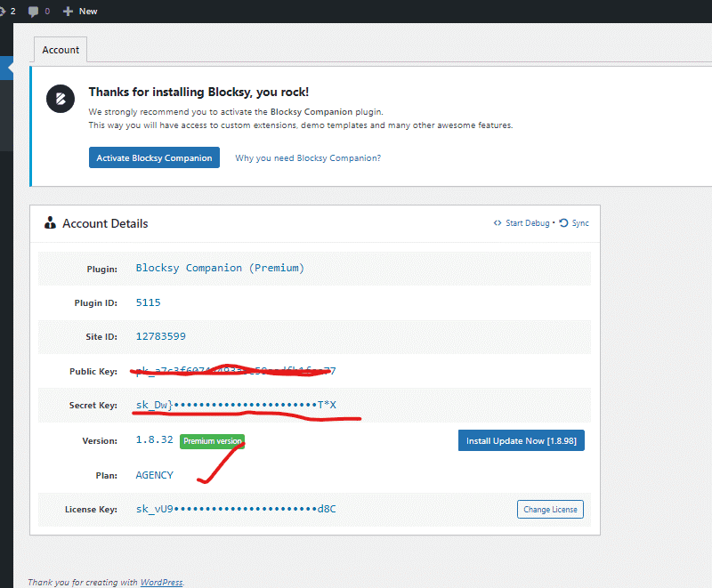The height and width of the screenshot is (588, 712).
Task: Select the Plugin ID value 5115
Action: [x=148, y=302]
